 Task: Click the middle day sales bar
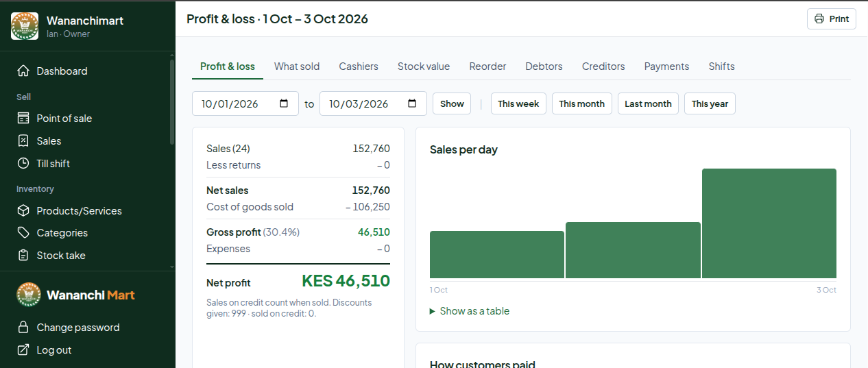pos(633,250)
